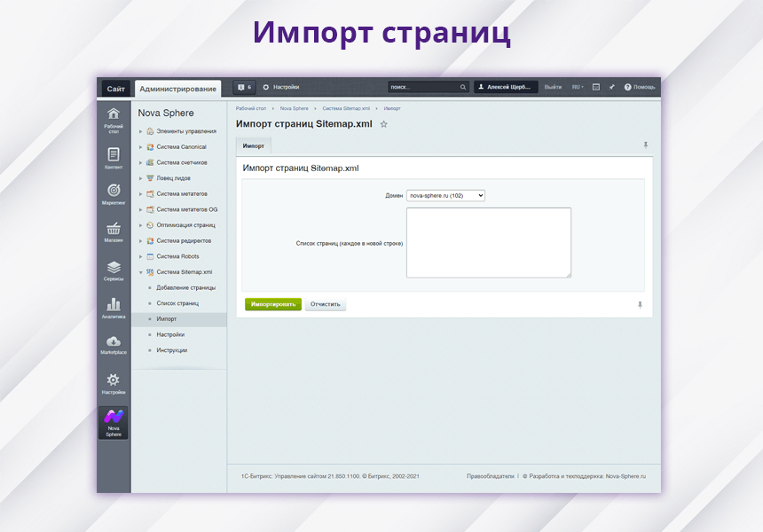Open the Рабочий стол sidebar section
763x532 pixels.
(x=114, y=119)
